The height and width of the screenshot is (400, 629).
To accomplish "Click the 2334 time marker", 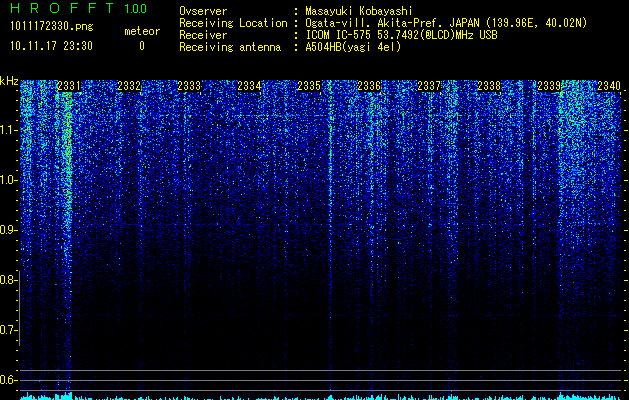I will [x=249, y=86].
